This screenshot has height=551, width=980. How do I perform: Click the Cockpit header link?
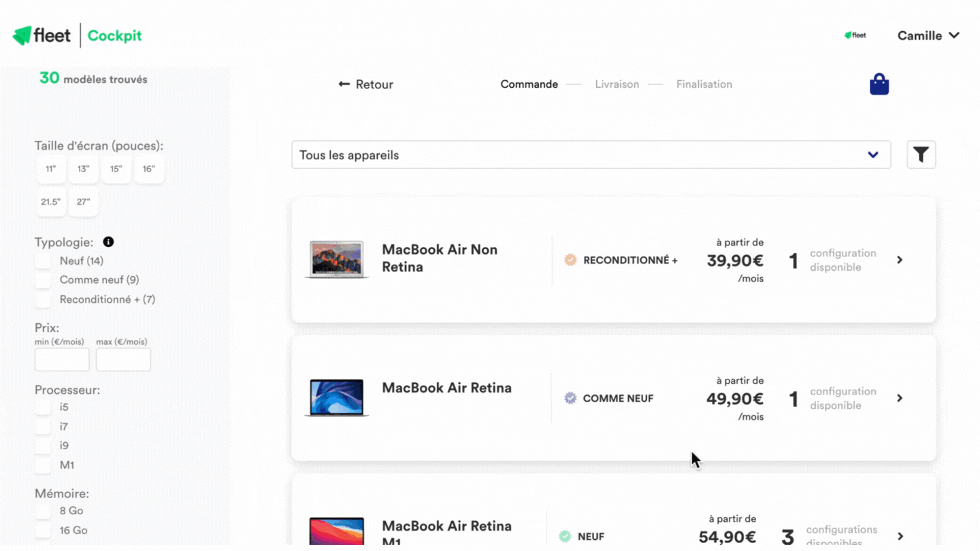coord(114,35)
